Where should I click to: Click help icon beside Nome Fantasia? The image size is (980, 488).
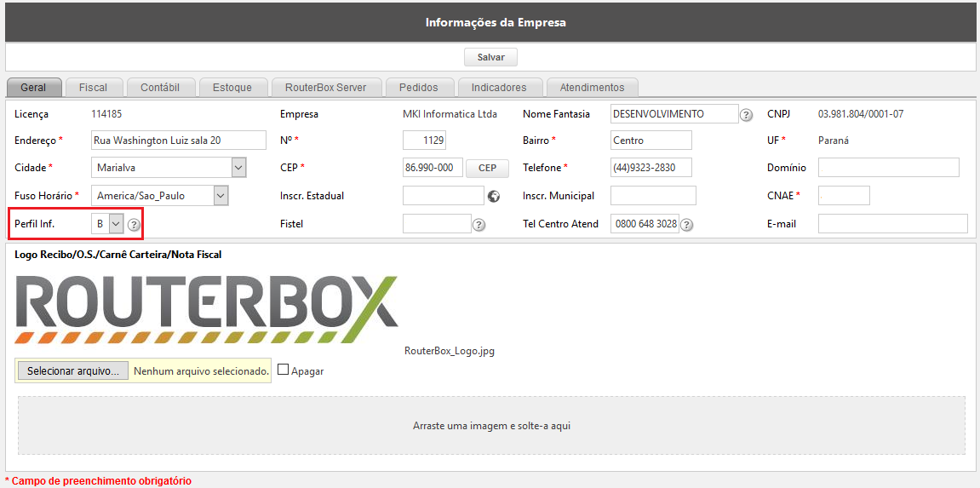(x=746, y=115)
